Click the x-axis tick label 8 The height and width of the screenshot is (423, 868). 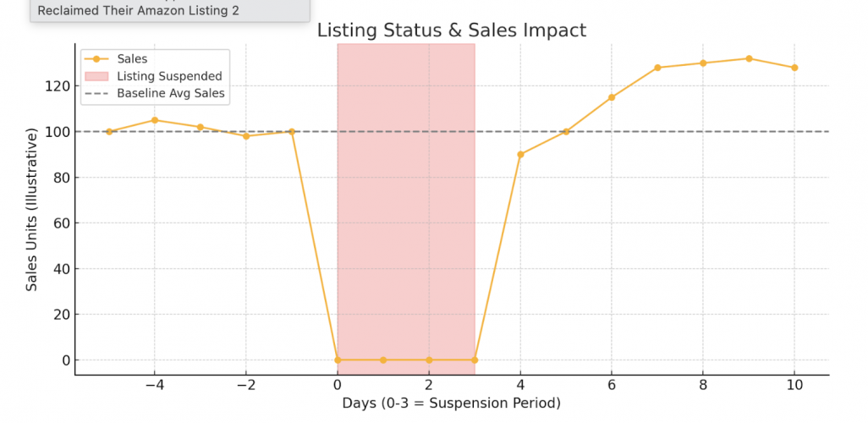pyautogui.click(x=703, y=385)
